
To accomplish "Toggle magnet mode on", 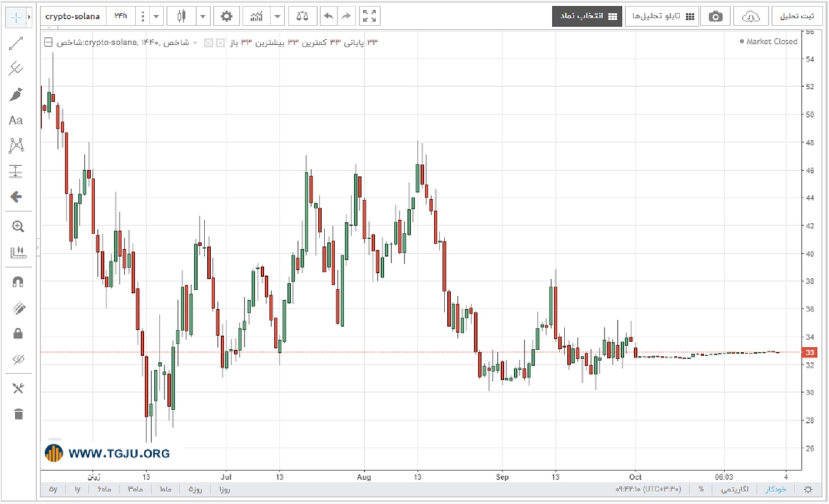I will point(18,282).
